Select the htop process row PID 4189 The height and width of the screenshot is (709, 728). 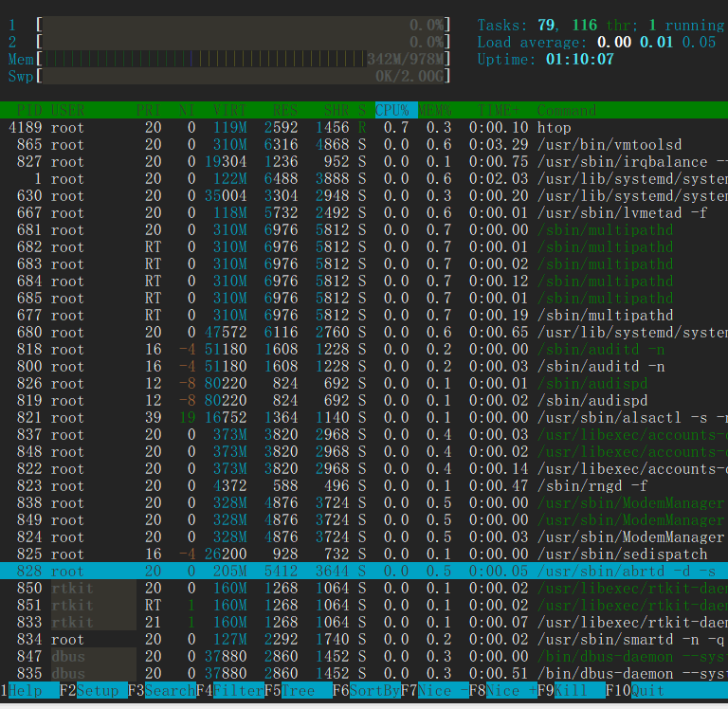click(364, 127)
